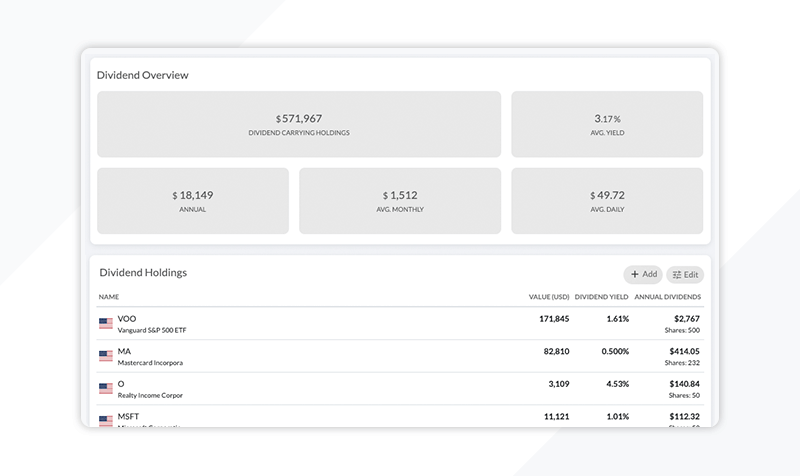Click the Add button in Dividend Holdings
800x476 pixels.
point(643,274)
